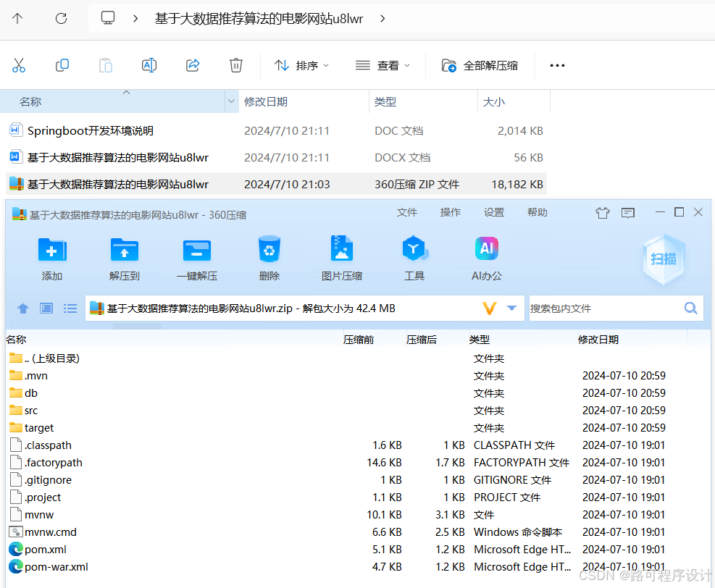Open 查看 view dropdown

382,66
